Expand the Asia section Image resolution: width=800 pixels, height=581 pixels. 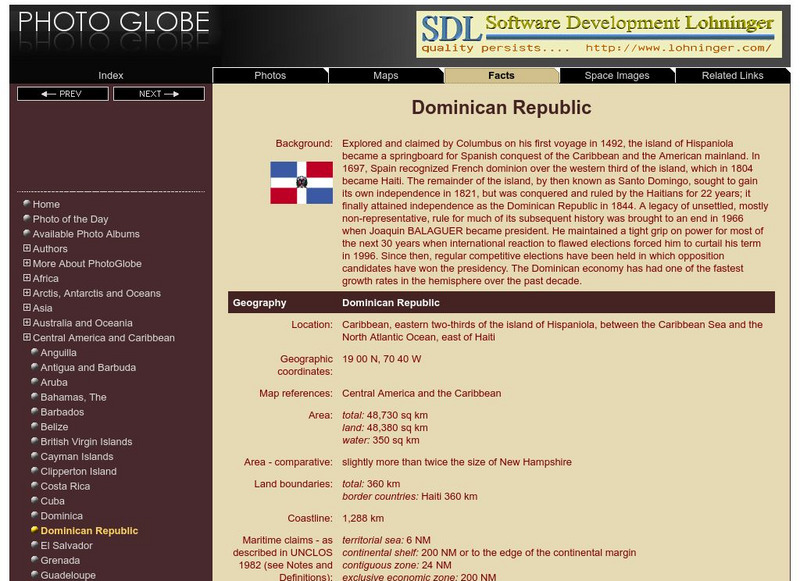point(27,309)
